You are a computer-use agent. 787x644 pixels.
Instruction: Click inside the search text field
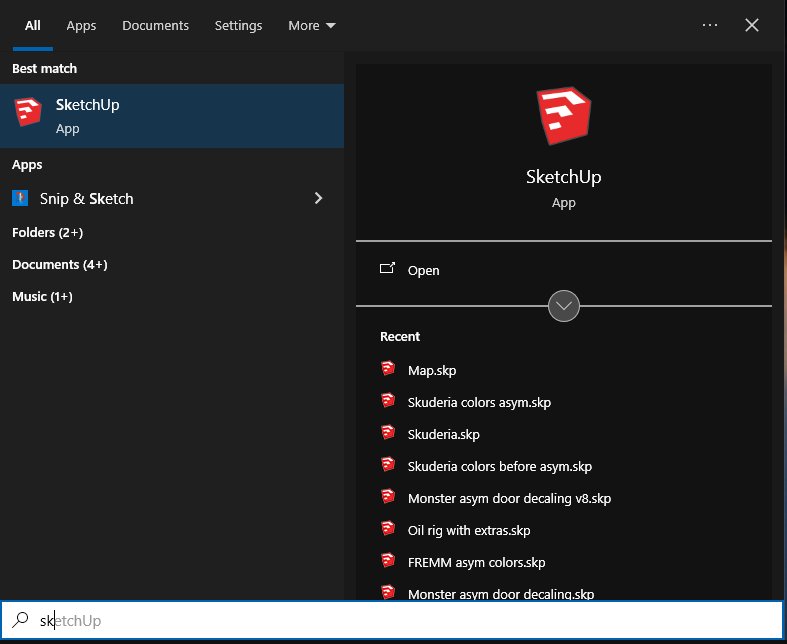[400, 621]
